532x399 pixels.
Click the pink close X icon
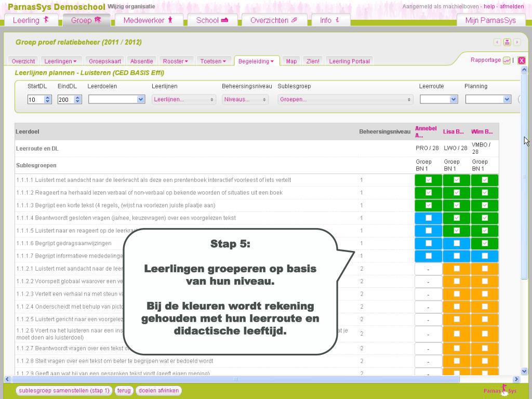pos(522,60)
